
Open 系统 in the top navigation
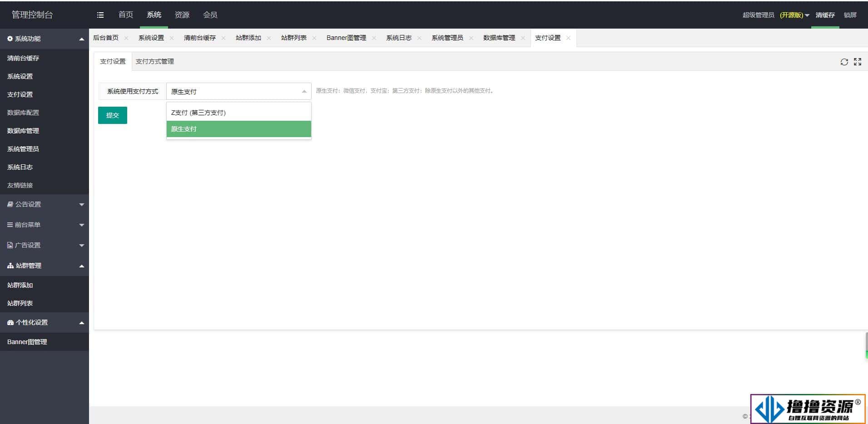154,15
